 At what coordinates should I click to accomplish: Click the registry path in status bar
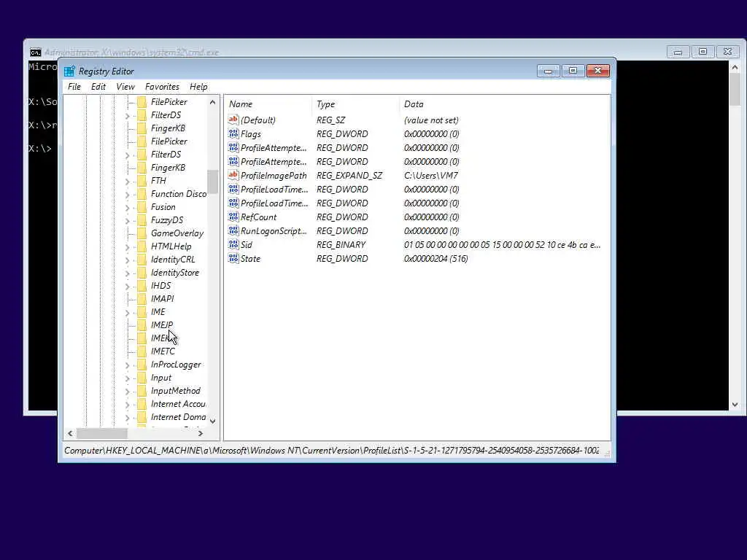click(x=332, y=451)
